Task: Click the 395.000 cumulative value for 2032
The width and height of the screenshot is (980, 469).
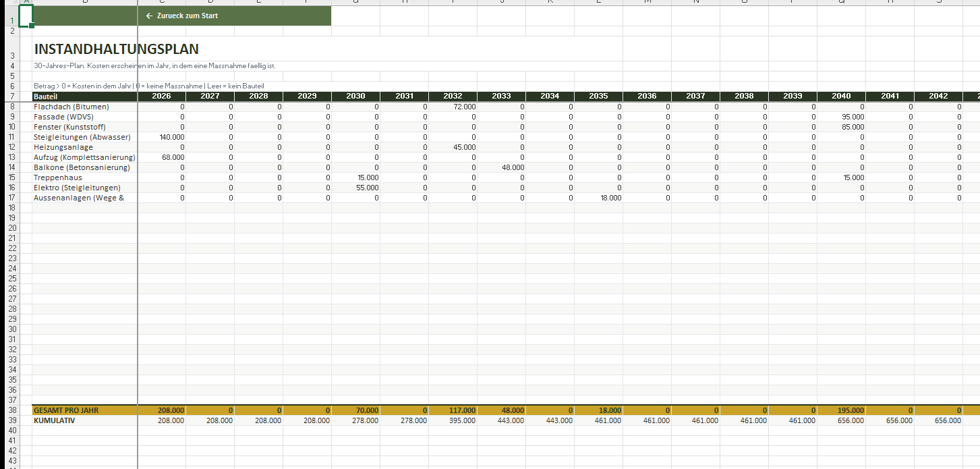Action: (453, 420)
